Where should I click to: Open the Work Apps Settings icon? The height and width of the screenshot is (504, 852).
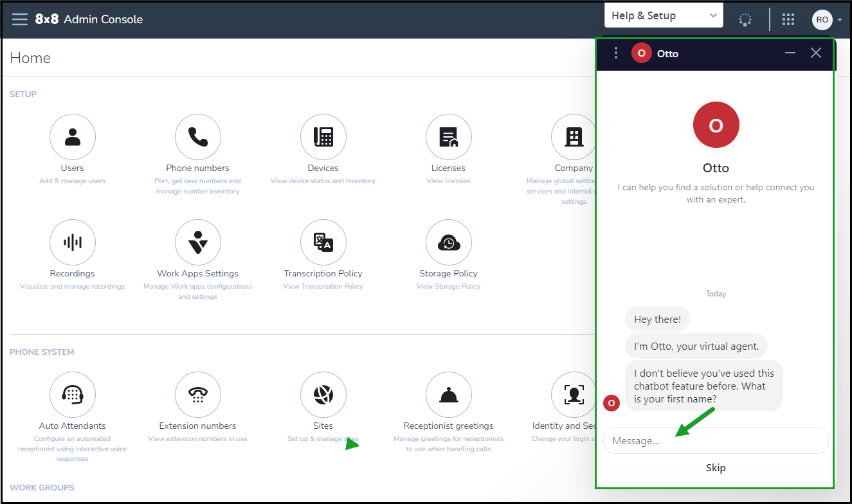click(x=198, y=242)
